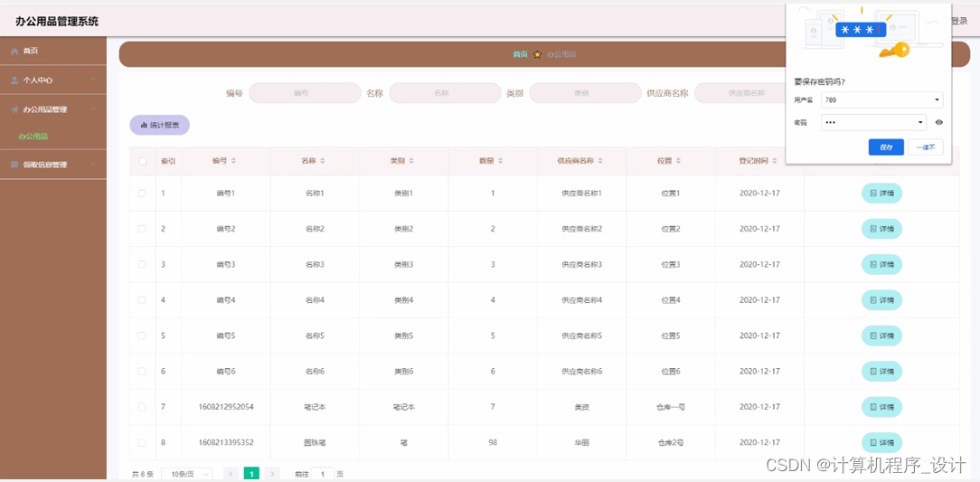Open 详情 for row 编号5

881,336
